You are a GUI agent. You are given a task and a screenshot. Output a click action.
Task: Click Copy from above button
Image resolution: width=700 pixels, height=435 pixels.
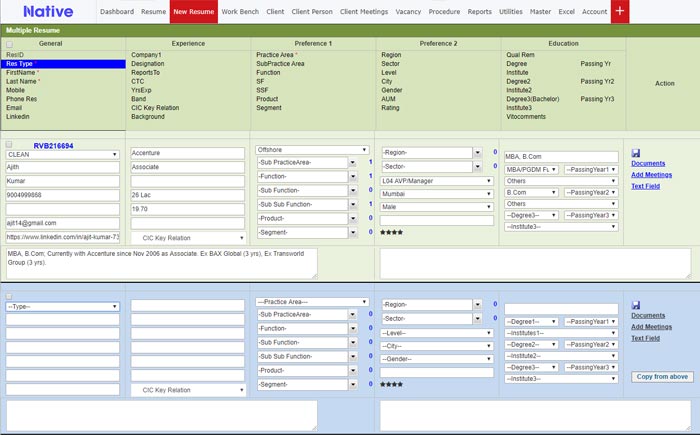(x=662, y=377)
